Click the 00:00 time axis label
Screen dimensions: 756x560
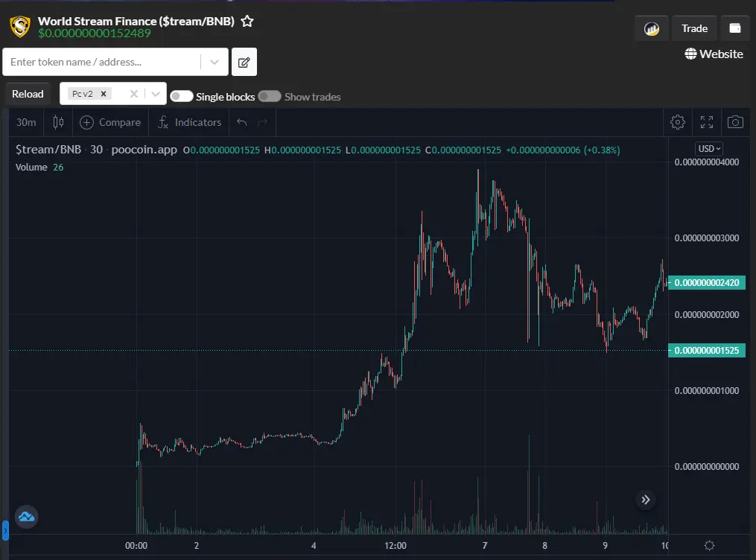click(x=136, y=546)
